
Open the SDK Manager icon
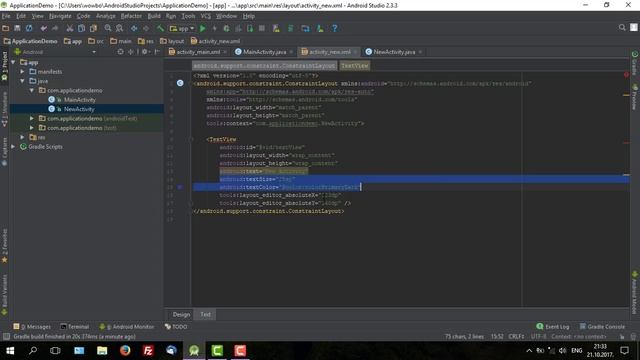click(x=320, y=28)
